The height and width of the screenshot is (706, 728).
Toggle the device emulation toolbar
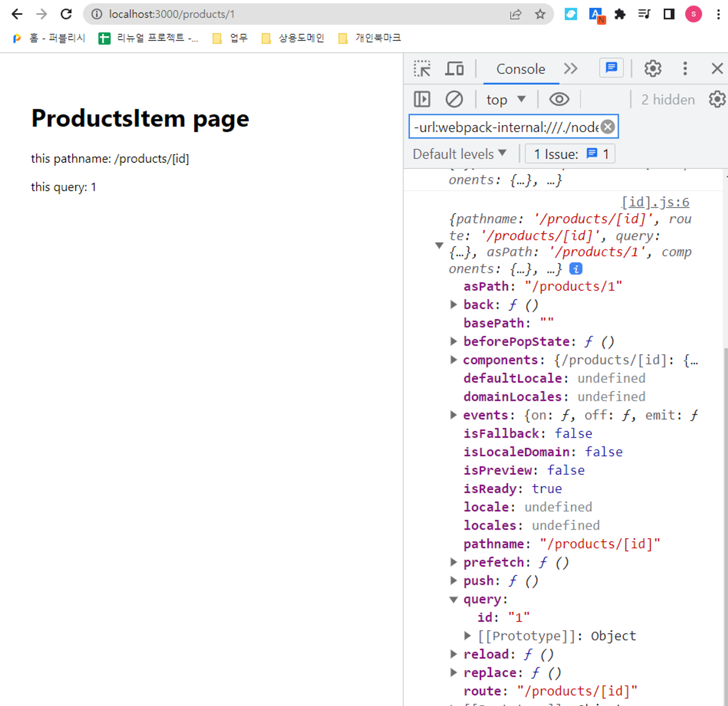click(454, 68)
